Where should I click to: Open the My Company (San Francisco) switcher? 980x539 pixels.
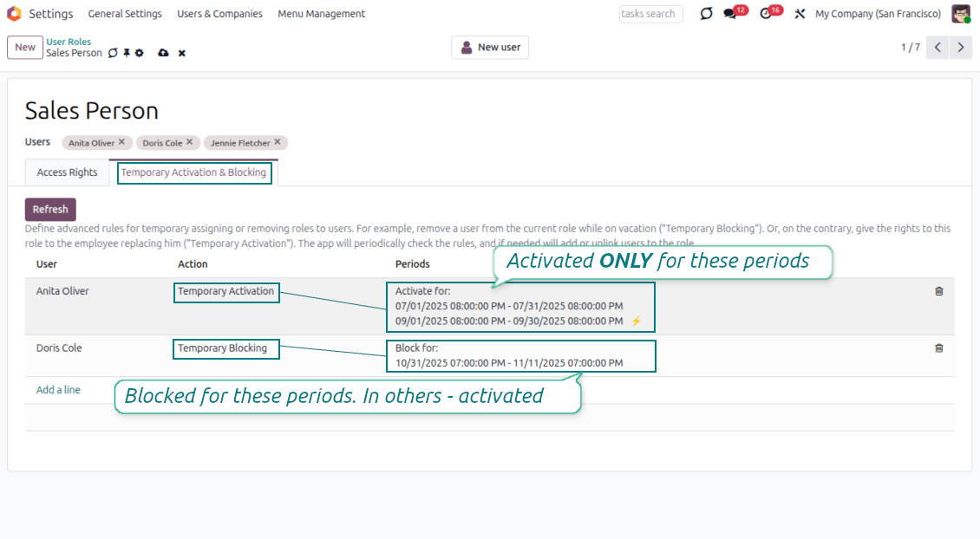coord(878,14)
